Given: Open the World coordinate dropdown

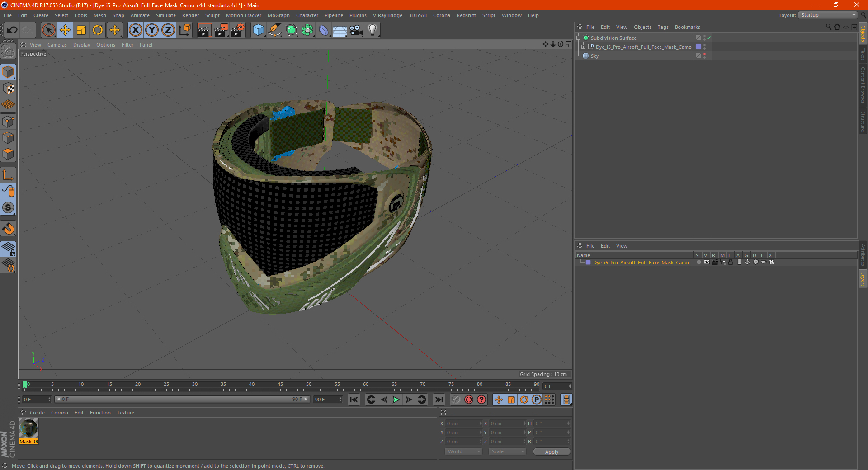Looking at the screenshot, I should tap(463, 451).
